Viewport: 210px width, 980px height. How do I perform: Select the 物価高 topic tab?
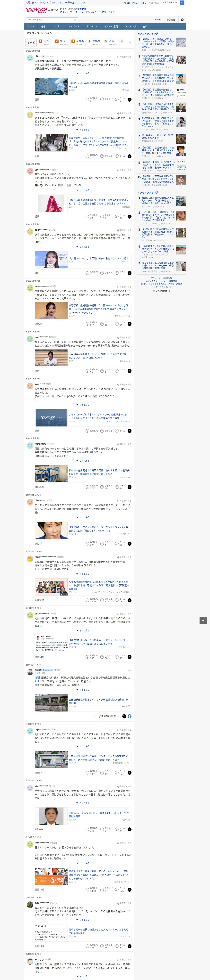pos(94,43)
